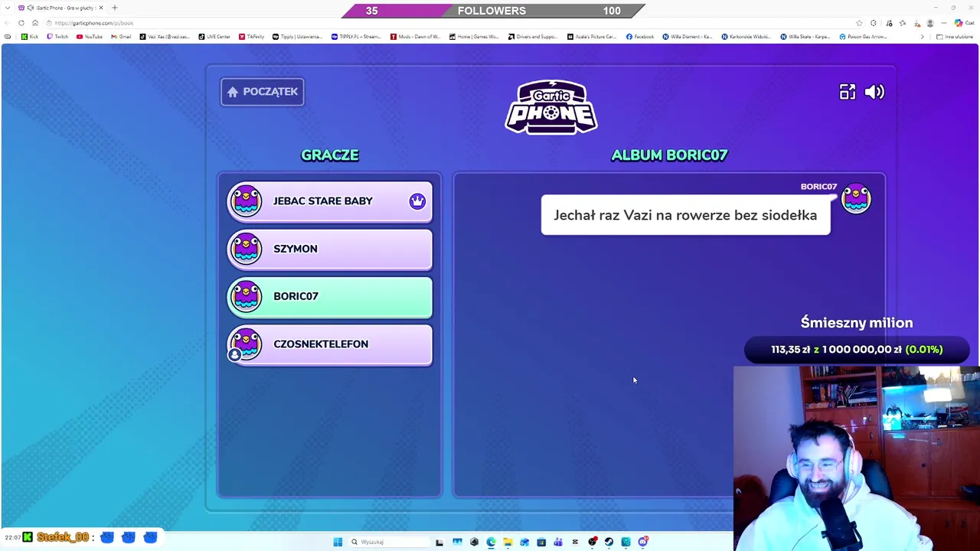This screenshot has height=551, width=980.
Task: Click BORIC07 avatar beside album sentence
Action: 856,199
